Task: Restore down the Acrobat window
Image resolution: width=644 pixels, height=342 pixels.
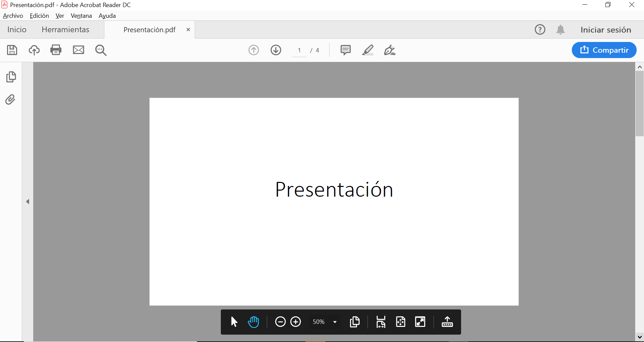Action: [608, 5]
